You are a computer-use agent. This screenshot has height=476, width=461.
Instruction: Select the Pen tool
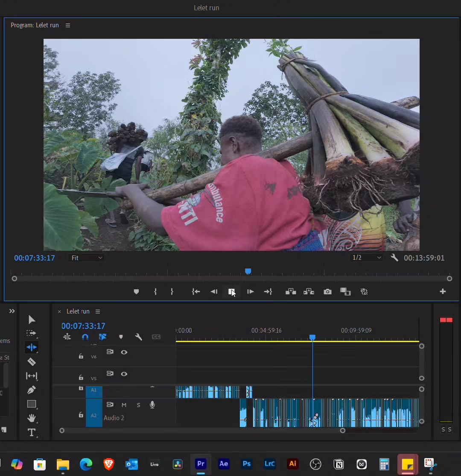pos(32,390)
